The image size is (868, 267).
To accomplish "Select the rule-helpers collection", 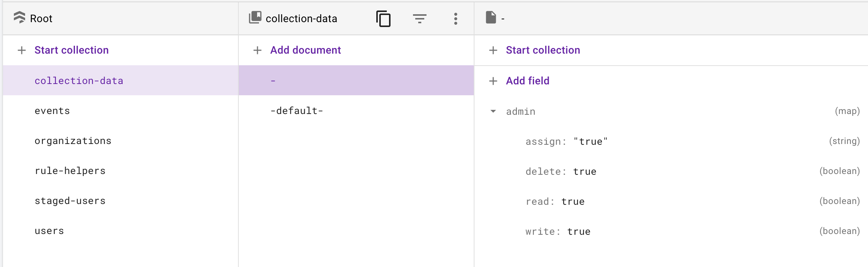I will tap(70, 171).
